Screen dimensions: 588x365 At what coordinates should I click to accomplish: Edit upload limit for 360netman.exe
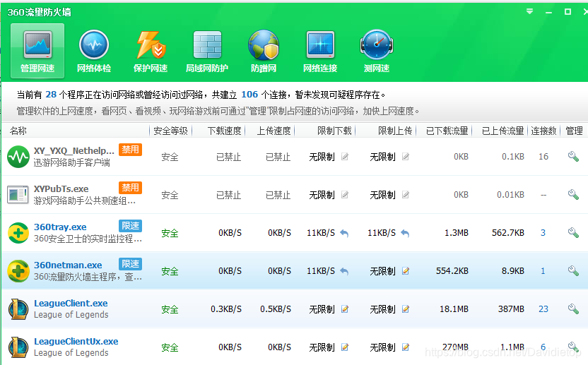tap(406, 271)
